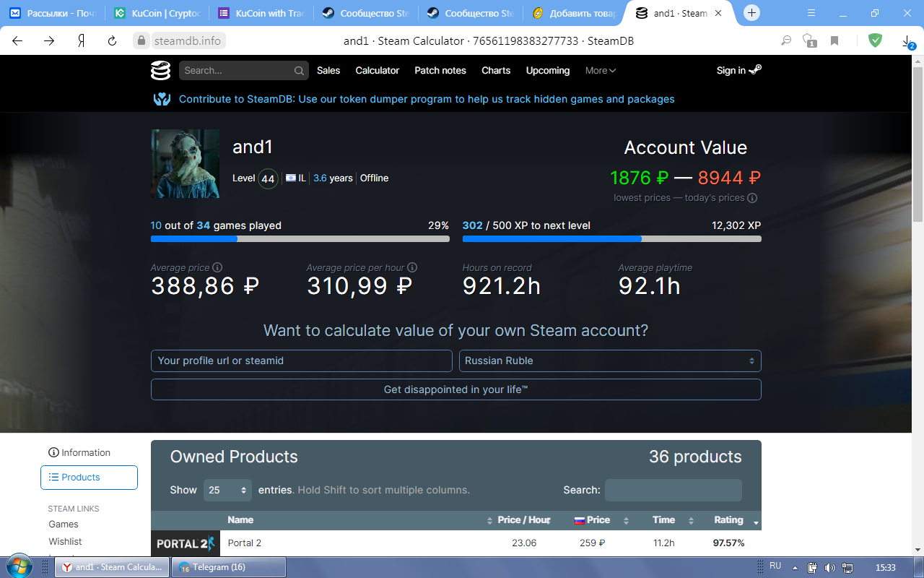The width and height of the screenshot is (924, 578).
Task: Open the new tab plus button
Action: tap(752, 13)
